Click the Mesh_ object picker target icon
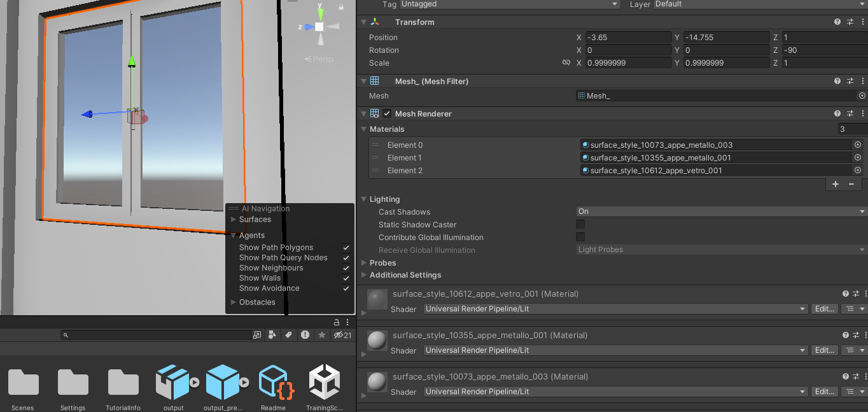Viewport: 868px width, 412px height. (x=862, y=96)
